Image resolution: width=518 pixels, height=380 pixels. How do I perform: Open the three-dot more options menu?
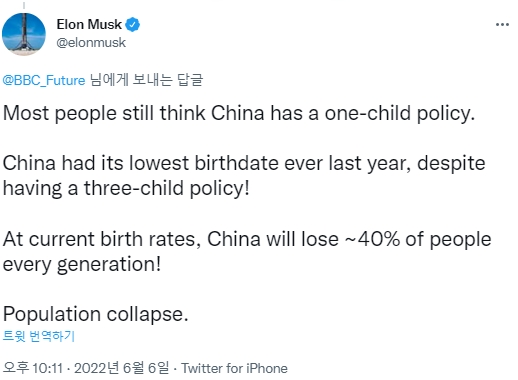point(502,25)
